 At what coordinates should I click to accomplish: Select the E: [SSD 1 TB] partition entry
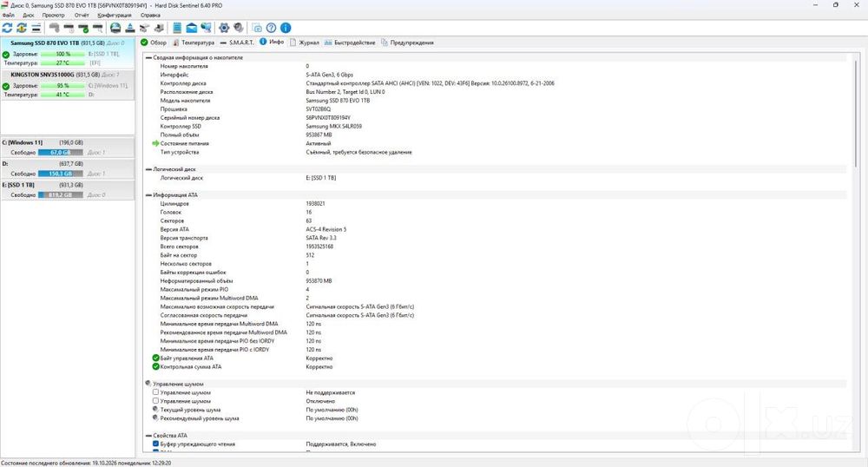click(68, 190)
